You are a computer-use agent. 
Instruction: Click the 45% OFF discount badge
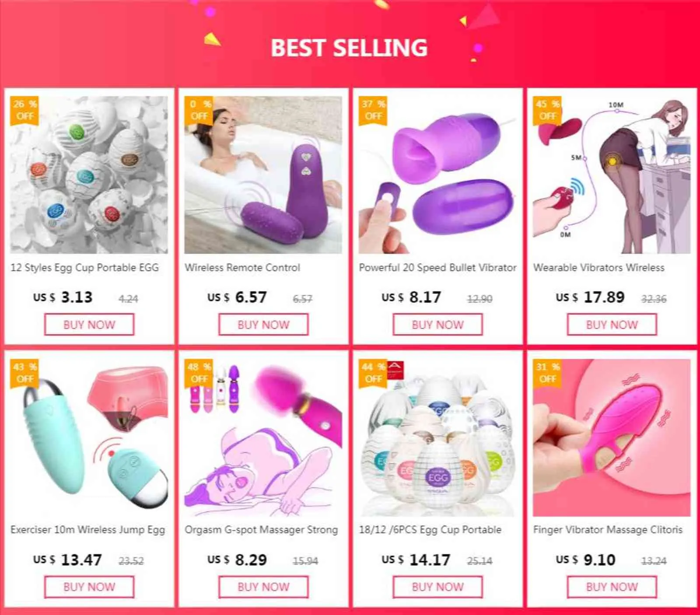click(547, 110)
